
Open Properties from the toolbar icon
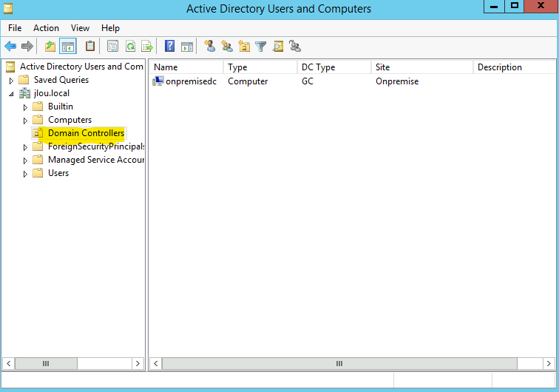click(x=112, y=46)
